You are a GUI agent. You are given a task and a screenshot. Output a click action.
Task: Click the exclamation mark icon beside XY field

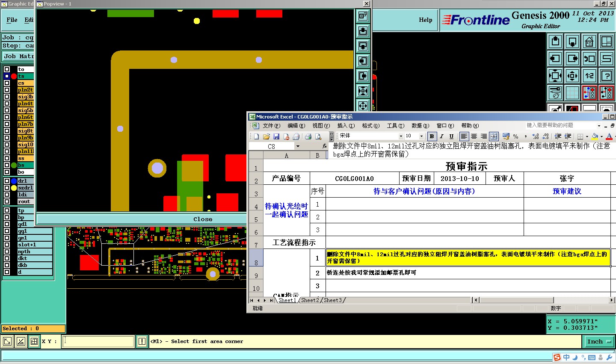[x=142, y=341]
